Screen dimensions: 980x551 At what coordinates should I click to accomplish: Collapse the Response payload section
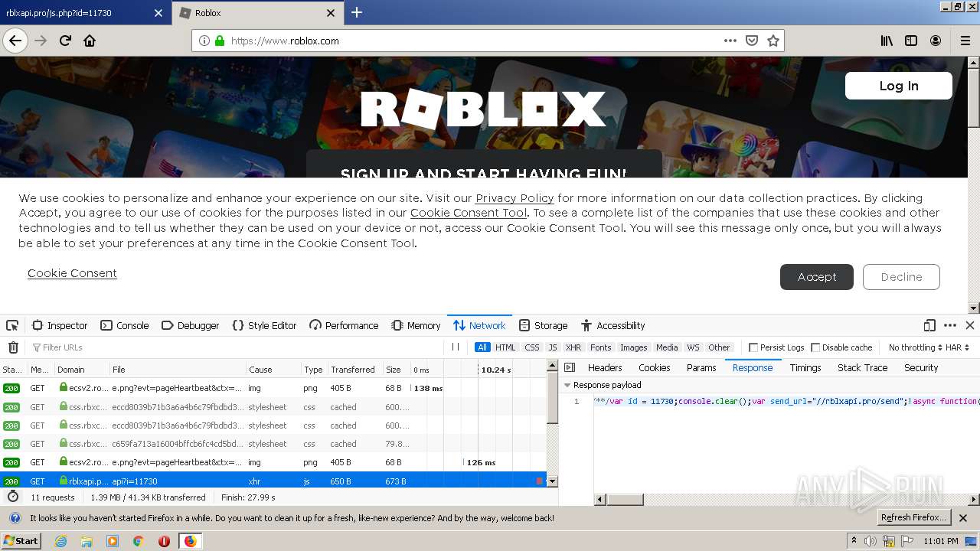[x=567, y=385]
